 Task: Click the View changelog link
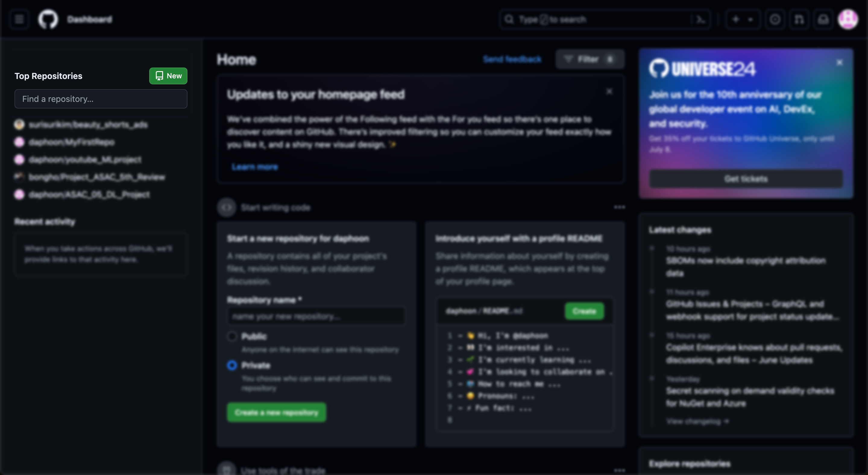click(x=697, y=421)
